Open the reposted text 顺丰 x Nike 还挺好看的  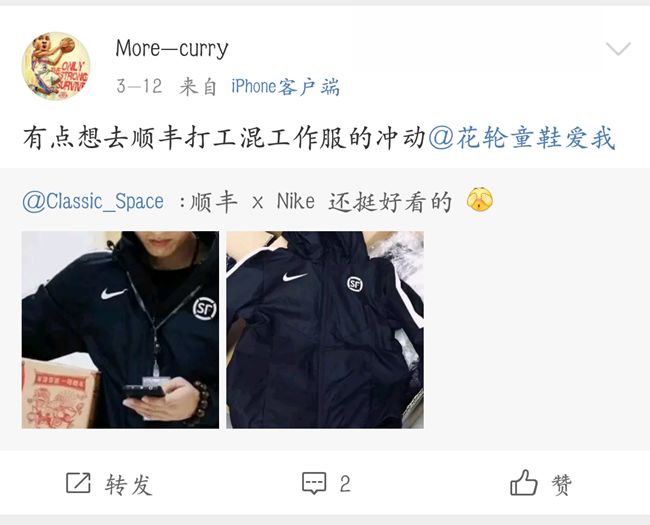pyautogui.click(x=320, y=202)
